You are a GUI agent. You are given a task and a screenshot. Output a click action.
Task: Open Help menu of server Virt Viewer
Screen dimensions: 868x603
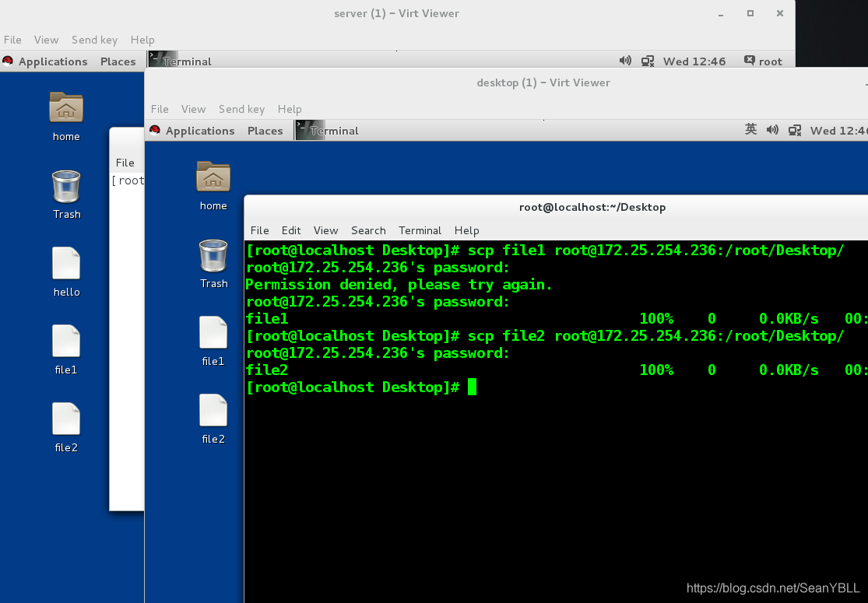pyautogui.click(x=142, y=40)
